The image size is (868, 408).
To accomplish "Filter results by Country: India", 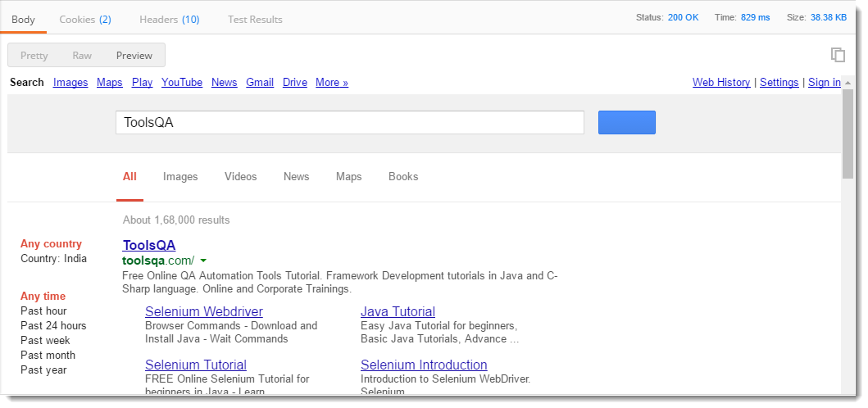I will click(x=54, y=259).
